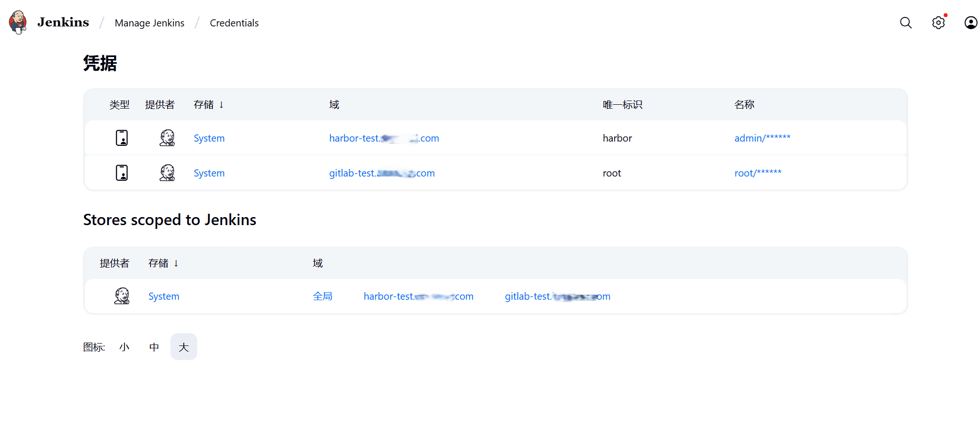This screenshot has height=446, width=980.
Task: Open the root/****** credential
Action: [758, 173]
